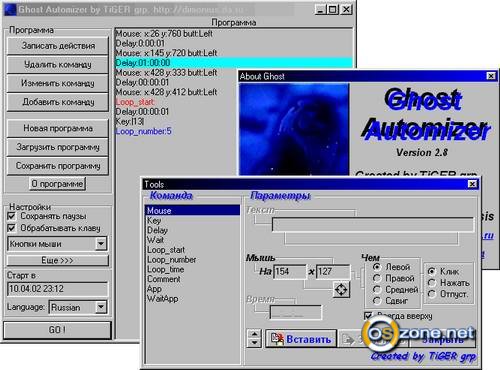Select Нажать action radio option
The image size is (500, 370).
pos(432,283)
